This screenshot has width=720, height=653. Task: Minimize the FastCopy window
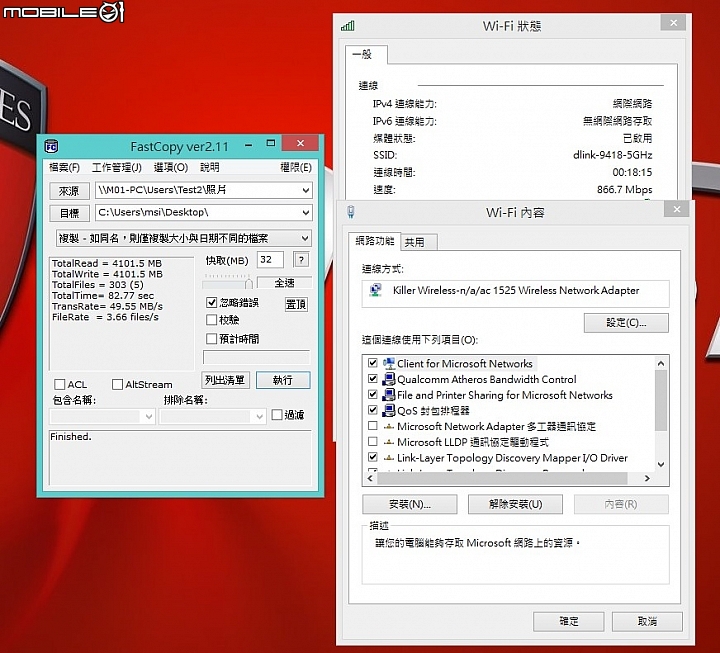click(x=248, y=145)
